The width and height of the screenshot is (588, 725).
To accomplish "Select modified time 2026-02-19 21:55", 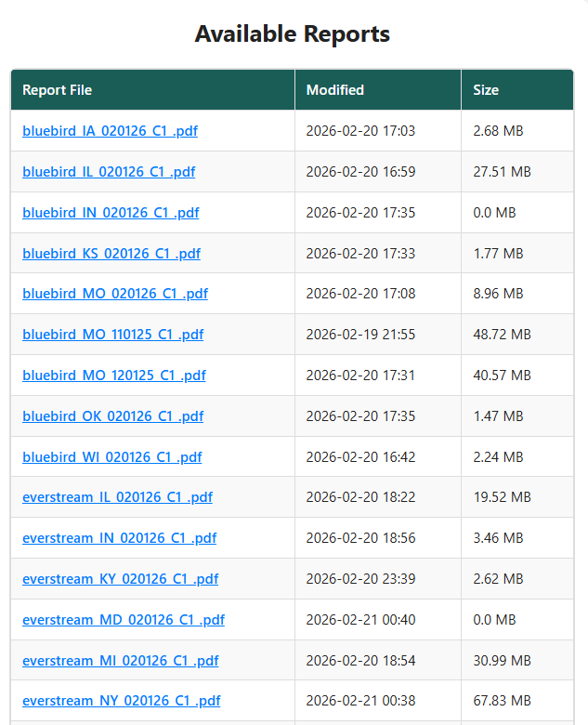I will pos(360,335).
